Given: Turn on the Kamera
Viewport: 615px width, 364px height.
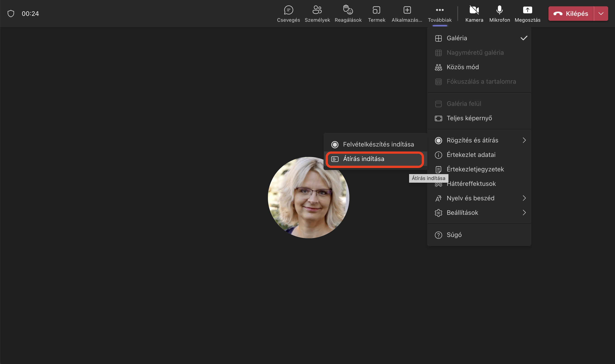Looking at the screenshot, I should [474, 14].
